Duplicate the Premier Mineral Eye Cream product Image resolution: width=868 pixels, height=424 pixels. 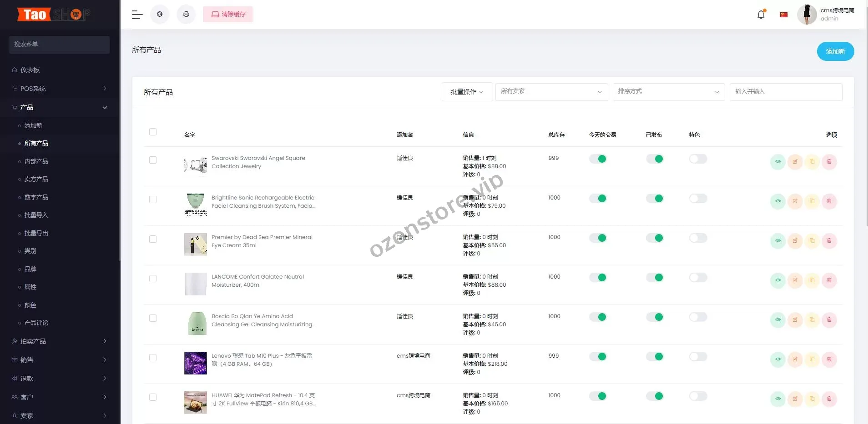(812, 241)
